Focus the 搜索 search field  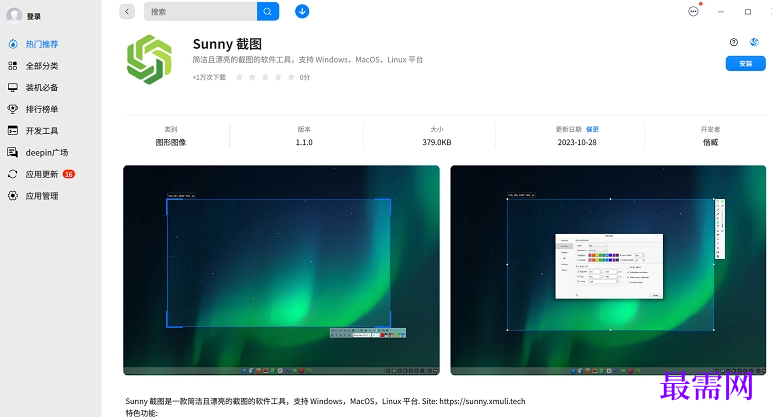tap(200, 11)
